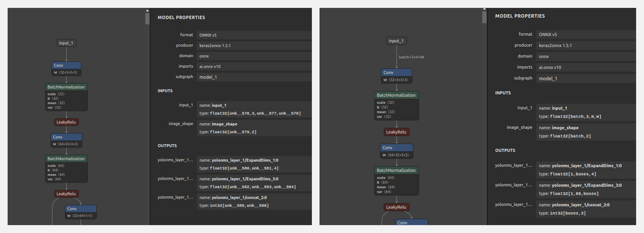Select first LeakyRelu node in right graph
Viewport: 644px width, 233px height.
pyautogui.click(x=396, y=132)
